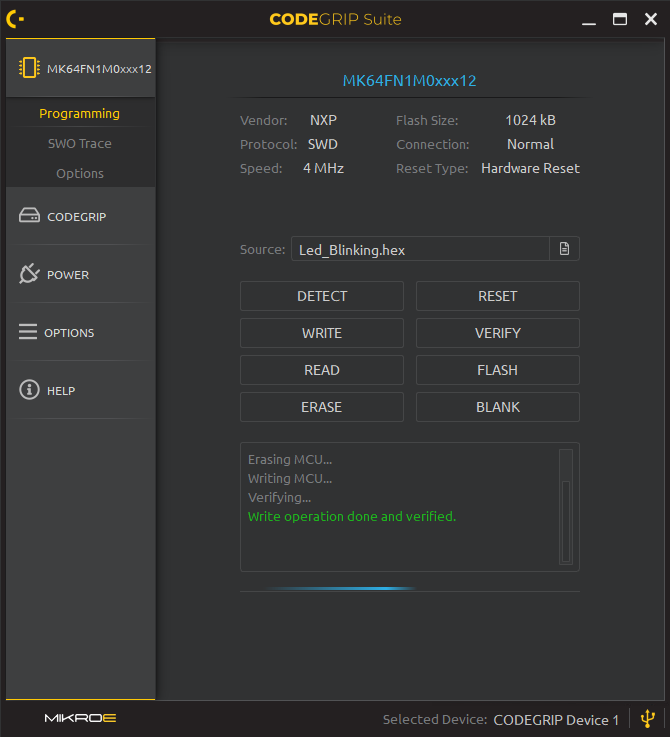Image resolution: width=670 pixels, height=737 pixels.
Task: Select the HELP menu label
Action: coord(61,391)
